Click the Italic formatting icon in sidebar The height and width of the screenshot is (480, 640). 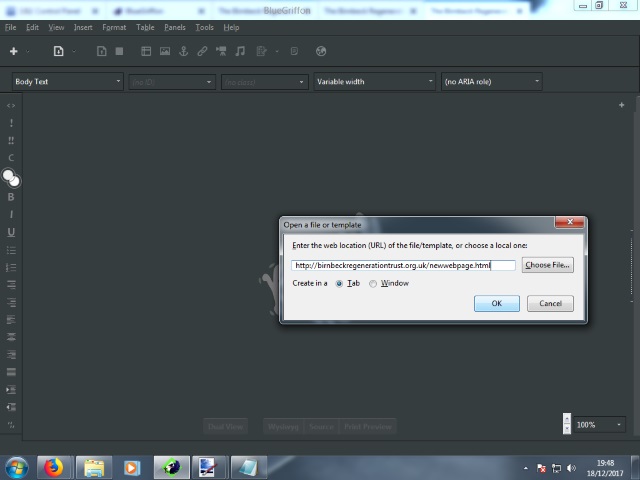point(11,214)
